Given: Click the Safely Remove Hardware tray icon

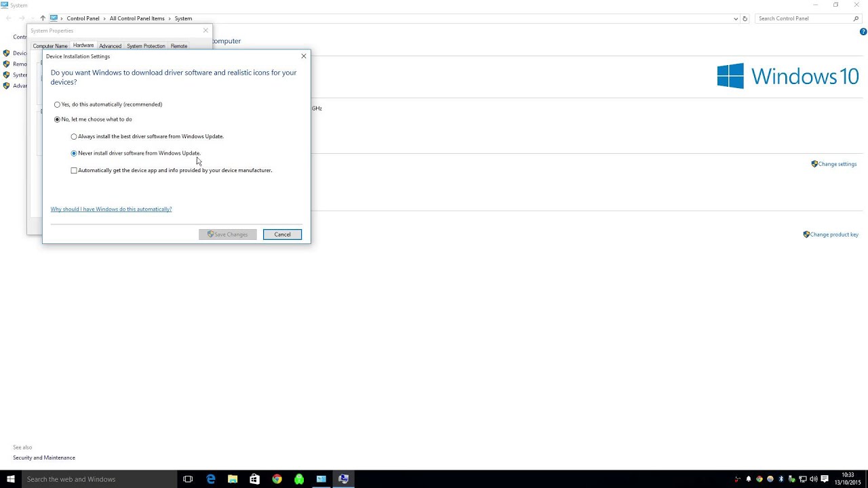Looking at the screenshot, I should pyautogui.click(x=791, y=479).
